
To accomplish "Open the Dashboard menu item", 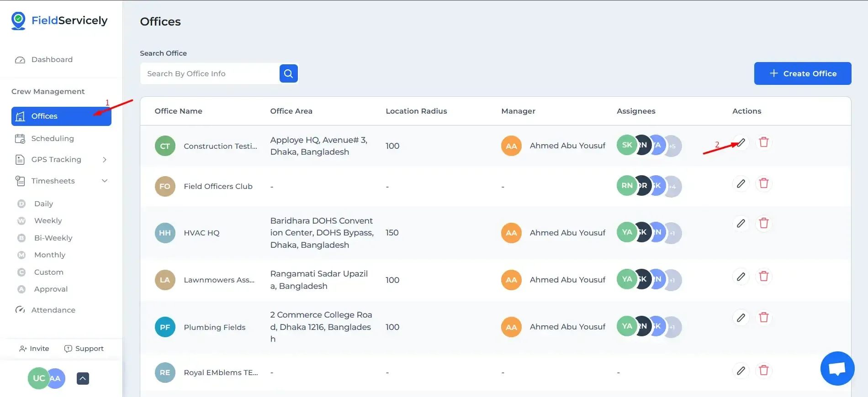I will (x=52, y=60).
